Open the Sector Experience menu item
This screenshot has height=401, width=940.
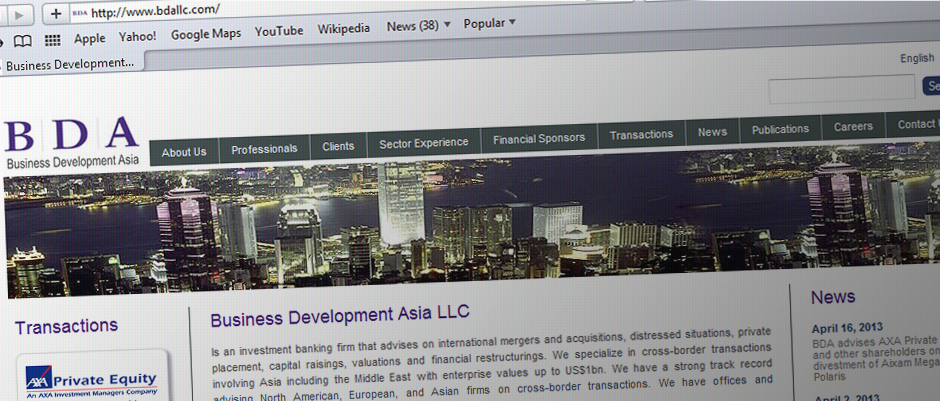click(424, 143)
